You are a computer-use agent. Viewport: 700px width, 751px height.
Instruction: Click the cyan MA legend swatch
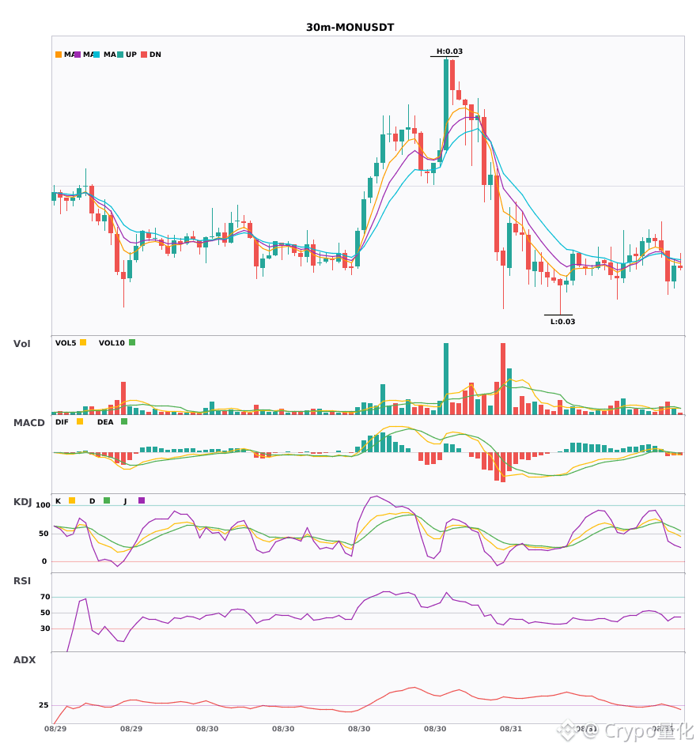tap(96, 55)
